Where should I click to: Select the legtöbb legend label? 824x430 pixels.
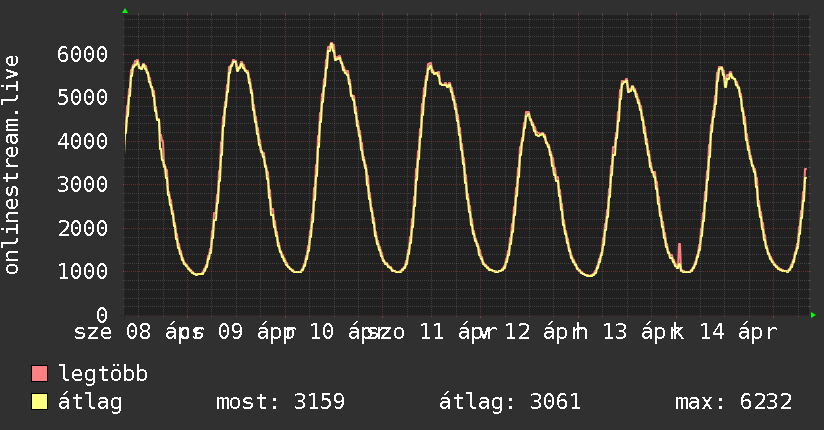point(103,374)
